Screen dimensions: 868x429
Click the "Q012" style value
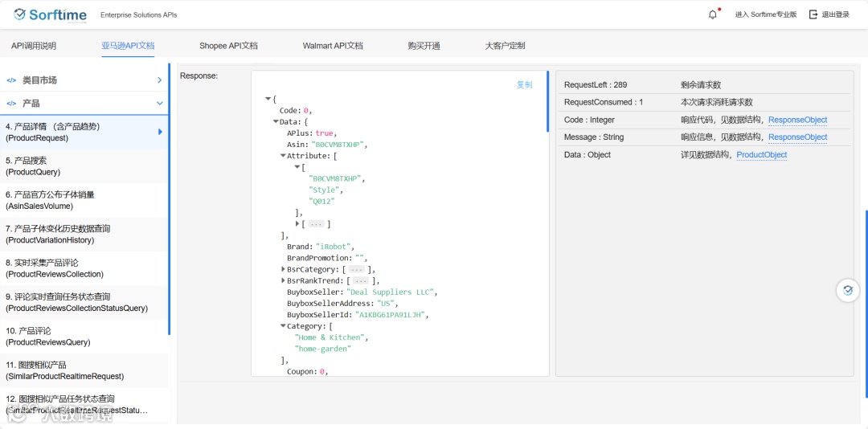click(322, 202)
